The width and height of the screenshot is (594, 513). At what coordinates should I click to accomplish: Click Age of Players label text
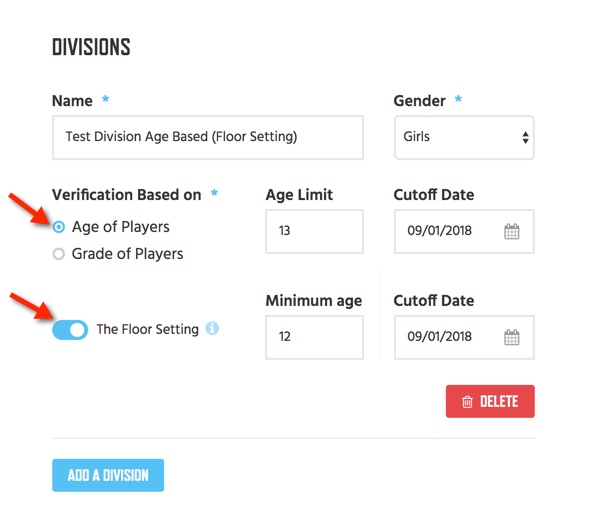(120, 227)
